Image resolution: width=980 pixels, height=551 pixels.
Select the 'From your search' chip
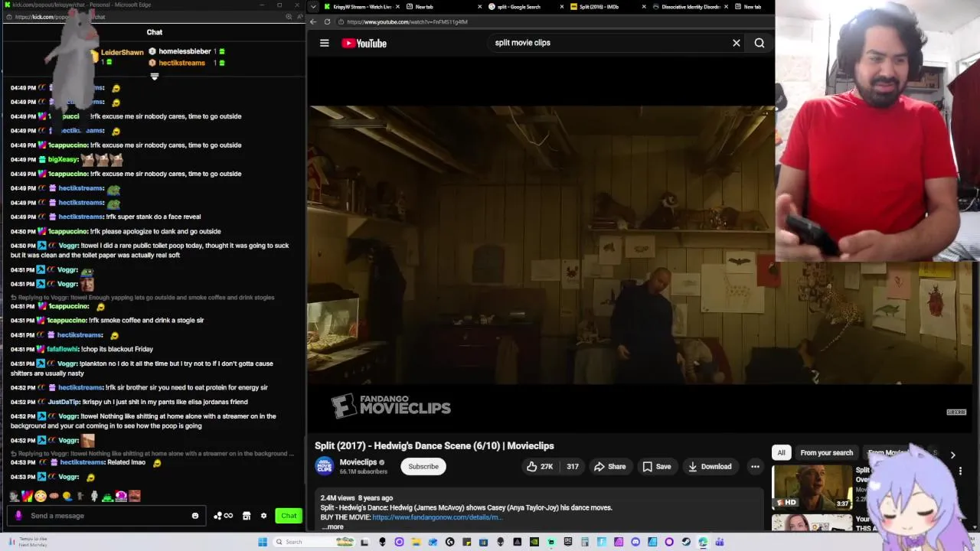[x=826, y=452]
